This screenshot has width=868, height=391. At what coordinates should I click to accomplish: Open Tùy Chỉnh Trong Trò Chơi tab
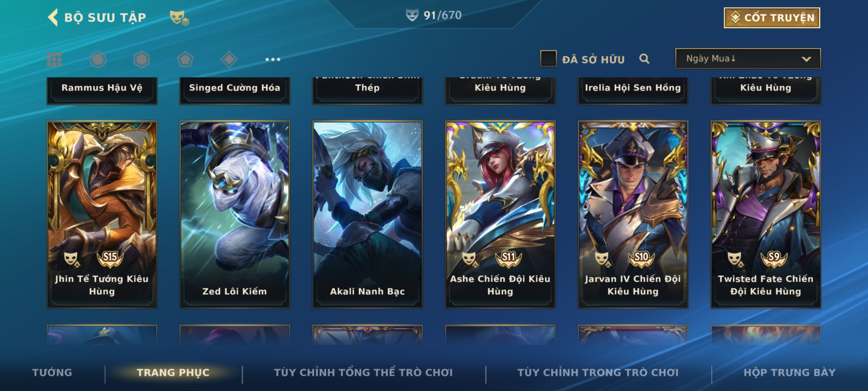point(598,372)
